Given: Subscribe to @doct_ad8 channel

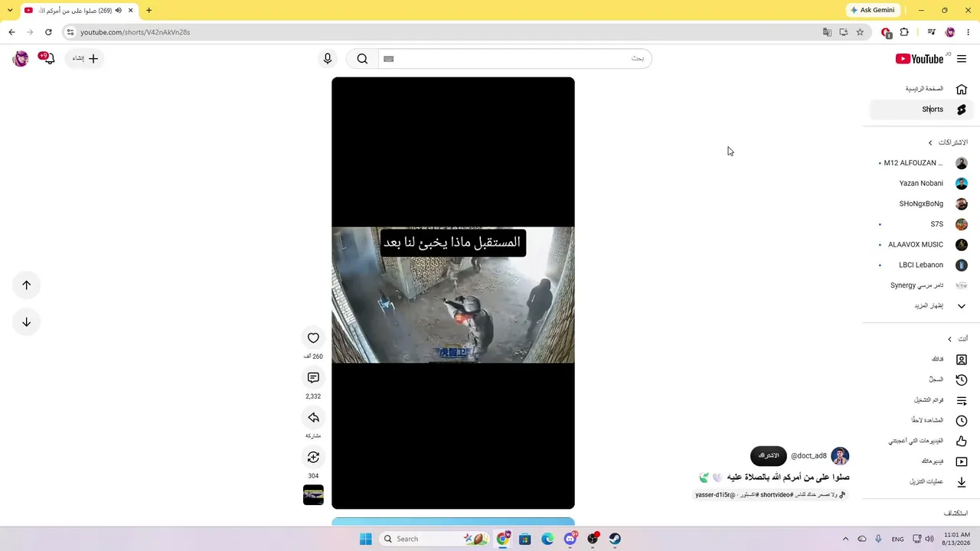Looking at the screenshot, I should click(x=769, y=455).
